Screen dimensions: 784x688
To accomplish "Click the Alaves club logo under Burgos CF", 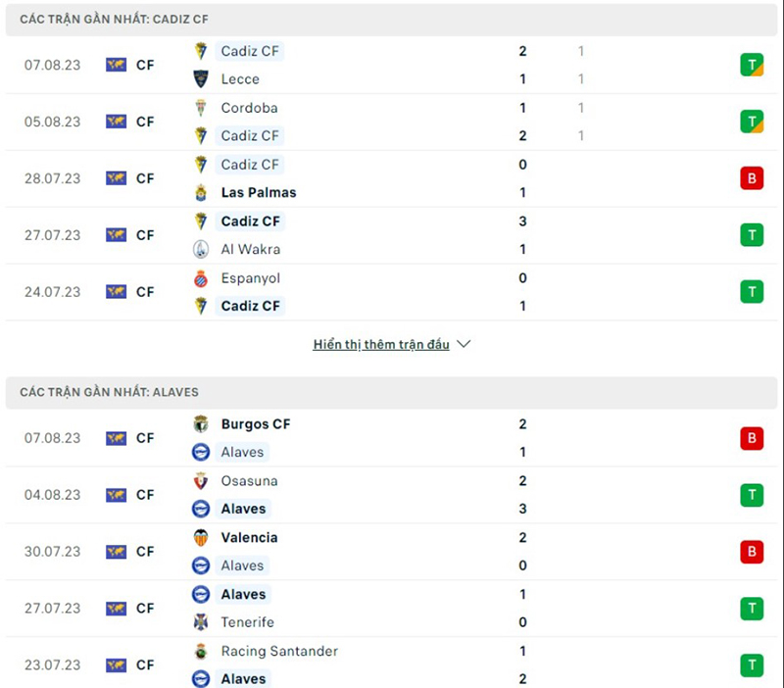I will click(201, 452).
